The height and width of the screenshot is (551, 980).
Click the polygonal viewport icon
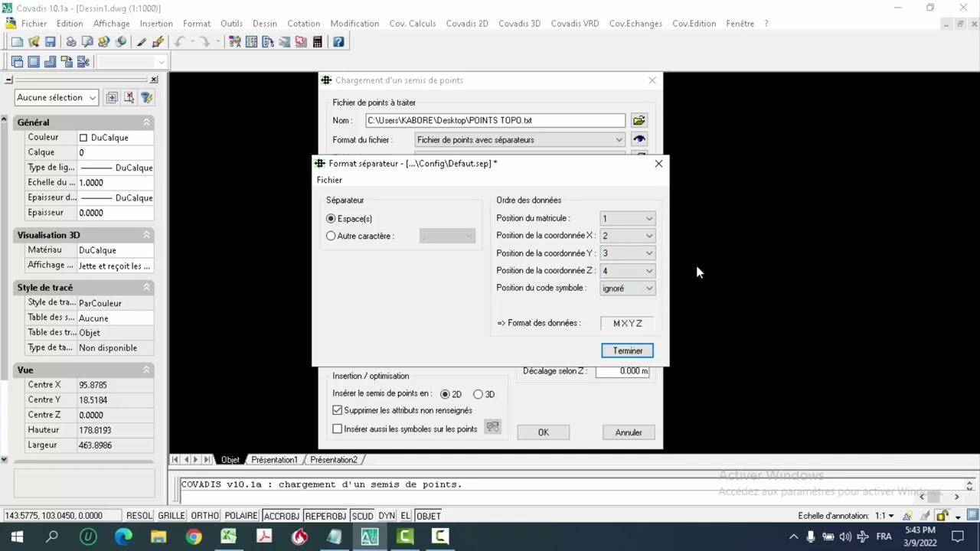coord(51,62)
